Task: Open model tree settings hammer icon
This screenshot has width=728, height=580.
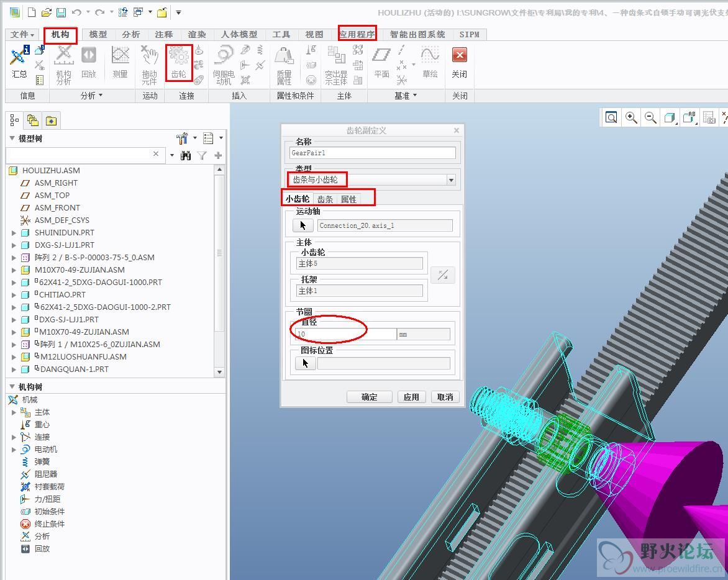Action: click(x=182, y=138)
